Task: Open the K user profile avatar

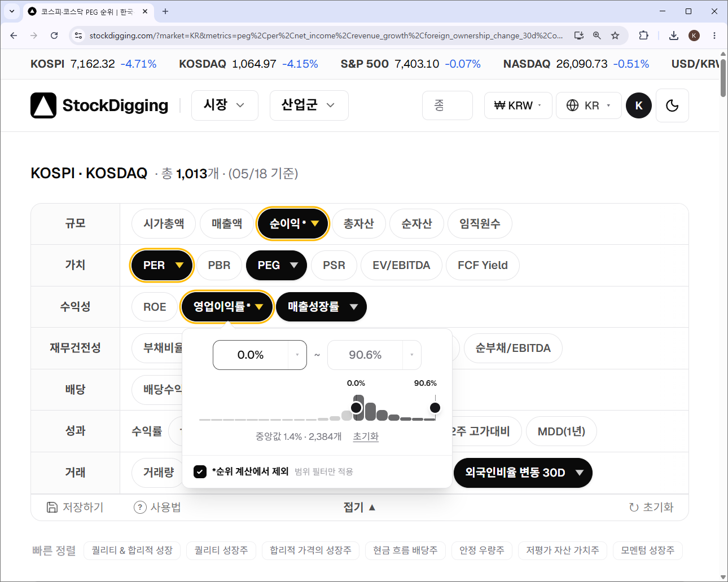Action: 639,105
